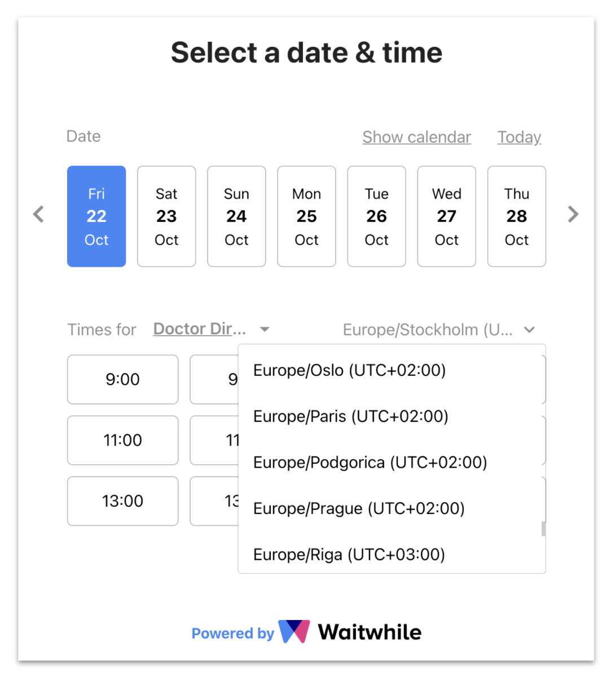This screenshot has width=616, height=677.
Task: Select the 11:00 time slot
Action: (x=122, y=440)
